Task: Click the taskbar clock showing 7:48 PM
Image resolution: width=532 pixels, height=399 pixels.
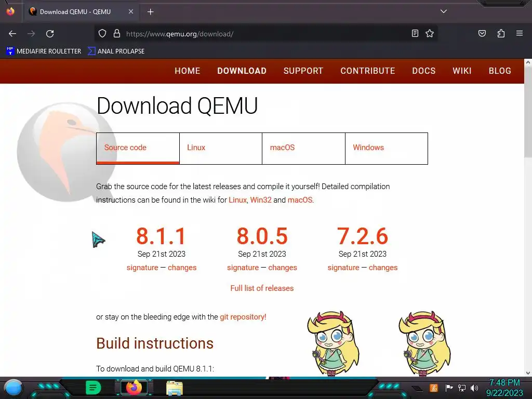Action: [504, 388]
